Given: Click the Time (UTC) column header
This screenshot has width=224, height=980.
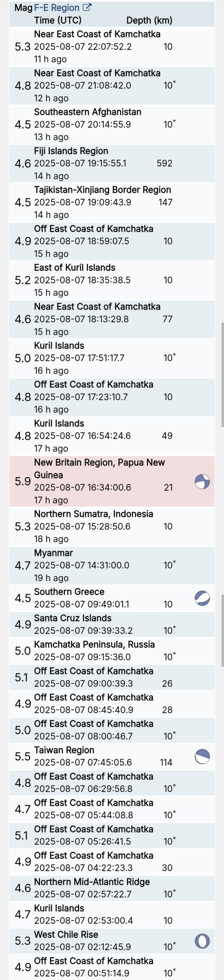Looking at the screenshot, I should (x=58, y=20).
